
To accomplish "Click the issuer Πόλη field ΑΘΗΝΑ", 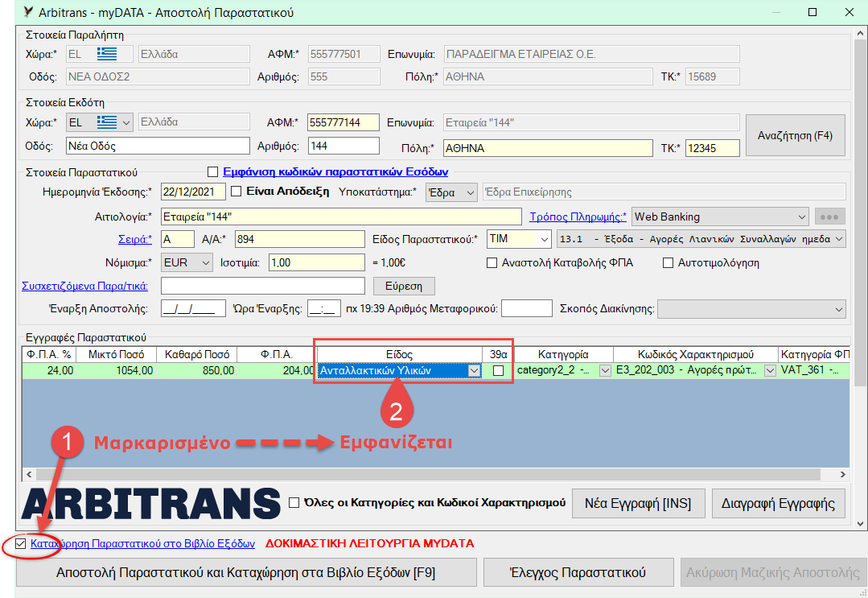I will (x=548, y=148).
